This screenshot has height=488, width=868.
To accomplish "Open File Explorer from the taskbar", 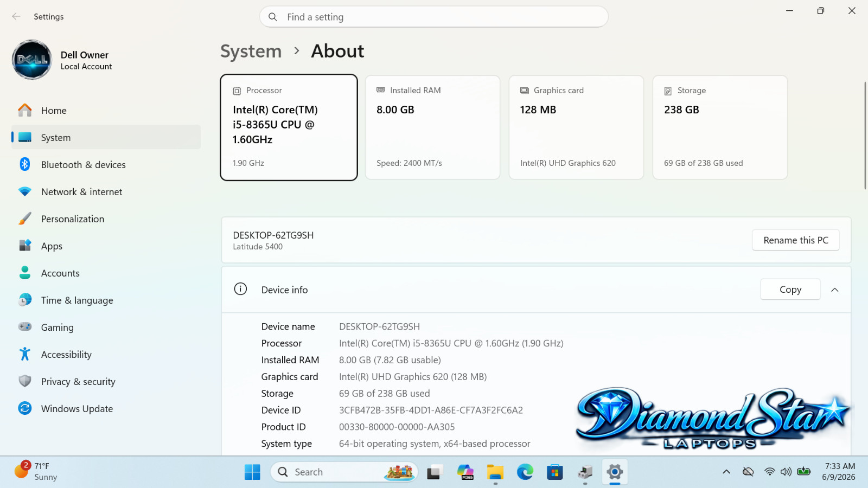I will click(495, 472).
